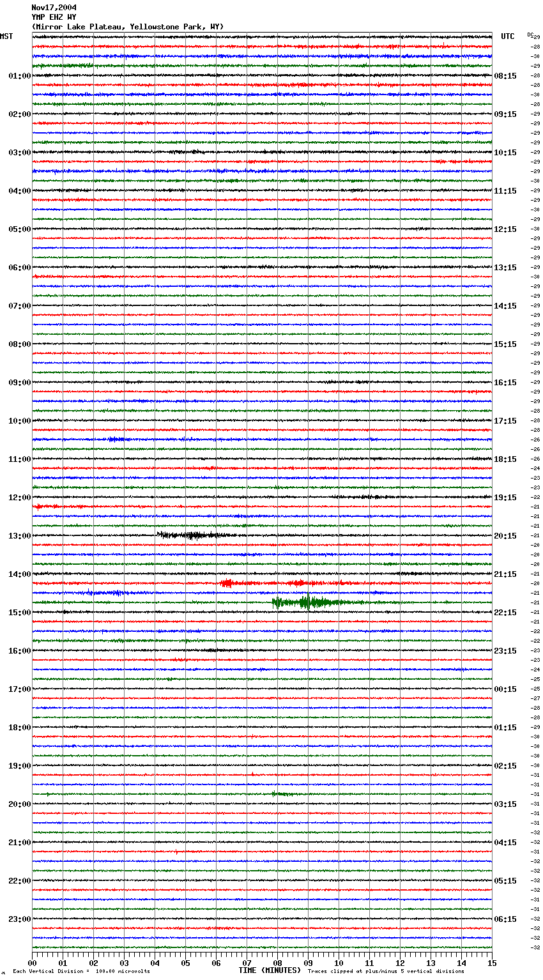Click the date label Nov17,2004
The height and width of the screenshot is (980, 543).
pos(54,8)
